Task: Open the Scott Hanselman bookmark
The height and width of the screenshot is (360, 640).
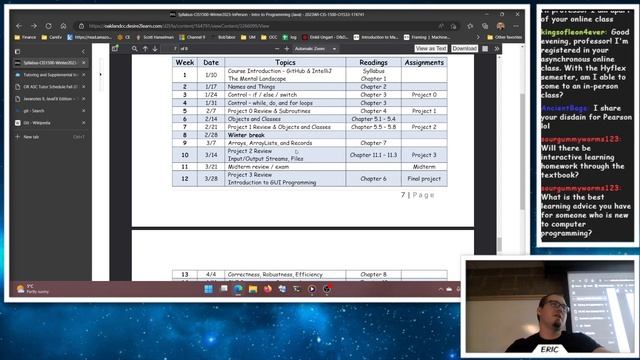Action: (x=154, y=37)
